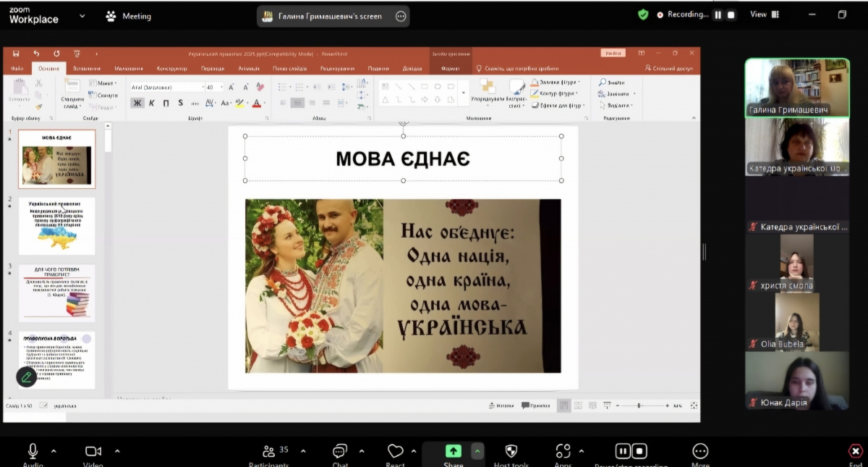Select the Slide Sorter view icon
The width and height of the screenshot is (868, 467).
[577, 405]
